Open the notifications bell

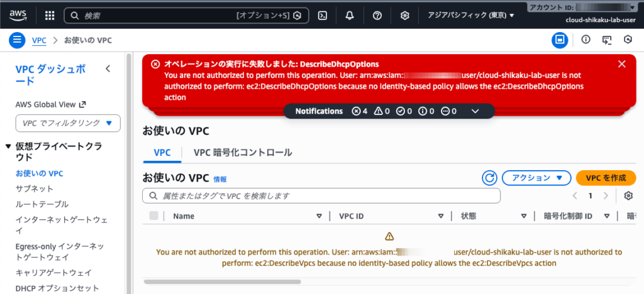[x=350, y=16]
